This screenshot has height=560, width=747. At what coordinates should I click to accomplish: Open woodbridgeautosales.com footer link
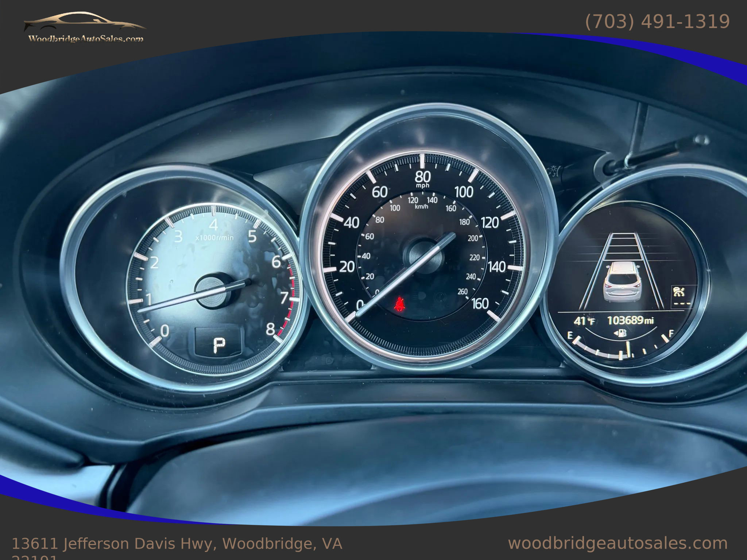(x=618, y=543)
